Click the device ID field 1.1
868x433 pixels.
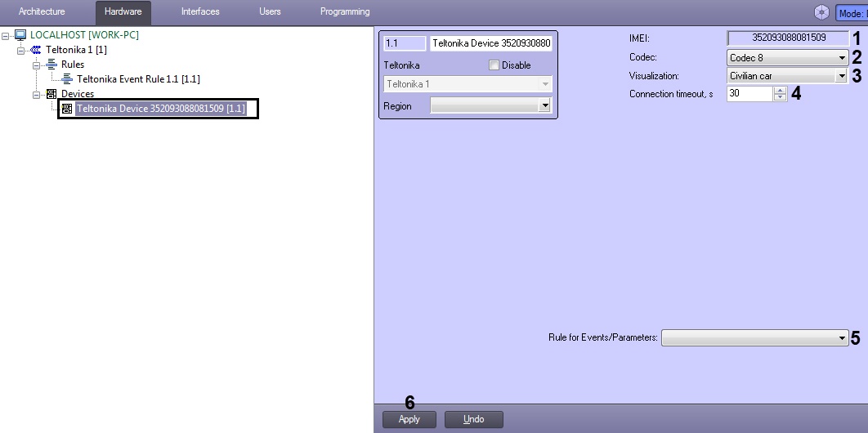(x=405, y=43)
